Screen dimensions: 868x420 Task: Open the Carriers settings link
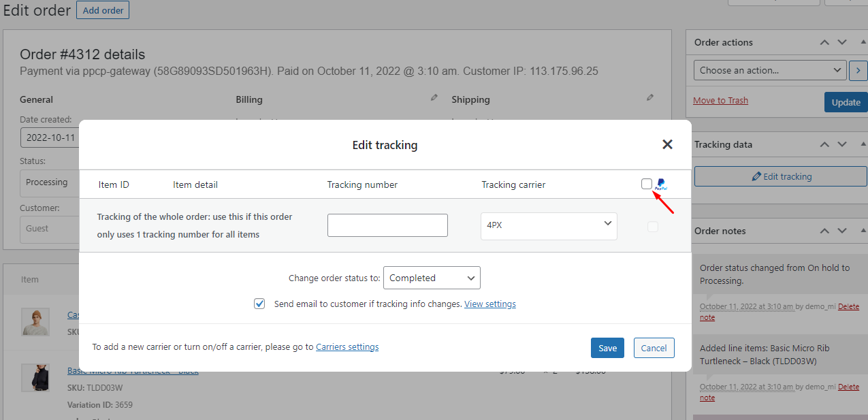[347, 347]
